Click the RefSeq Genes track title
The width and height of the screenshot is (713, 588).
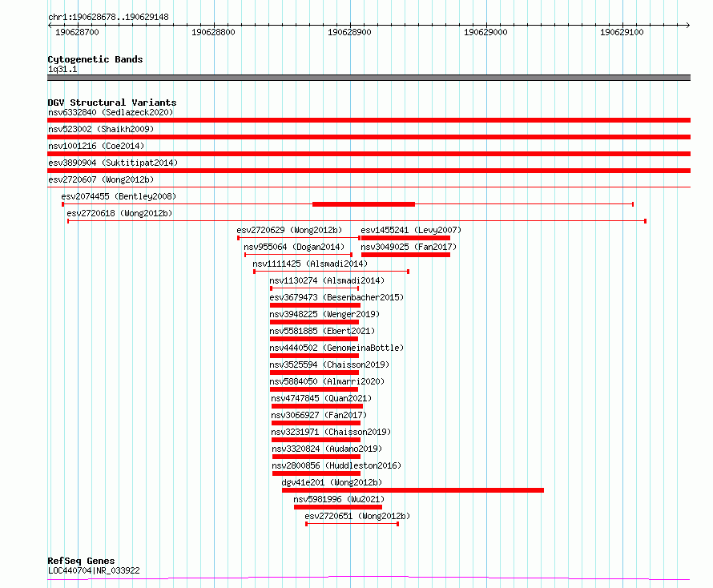tap(81, 562)
